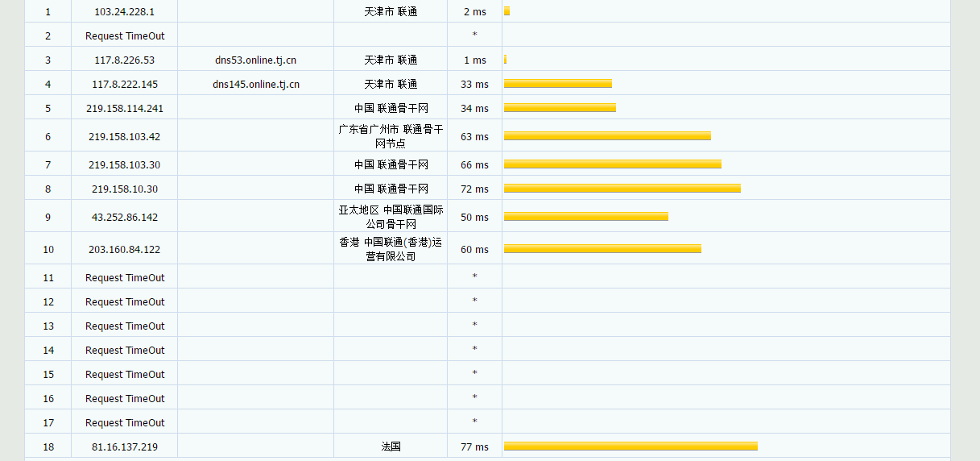Click the 广东省广州市 联通骨干网节点 location
Image resolution: width=980 pixels, height=461 pixels.
click(391, 136)
